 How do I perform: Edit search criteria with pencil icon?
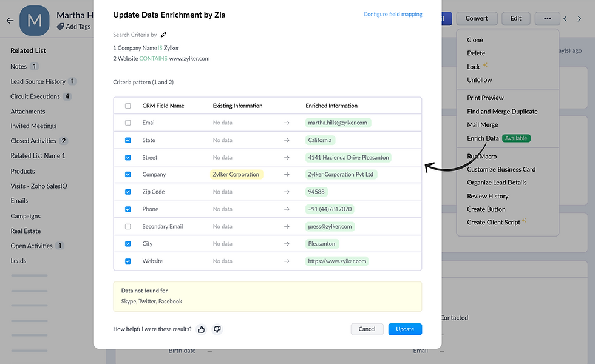(163, 35)
